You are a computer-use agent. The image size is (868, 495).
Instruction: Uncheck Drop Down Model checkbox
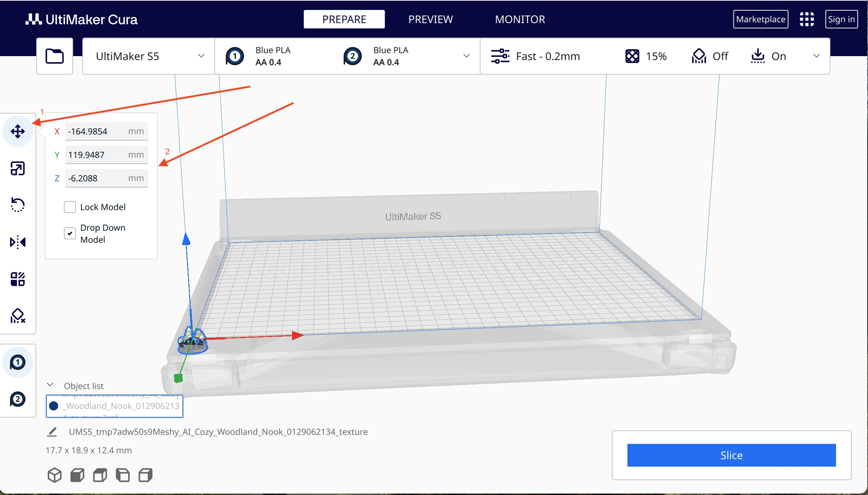(x=70, y=233)
